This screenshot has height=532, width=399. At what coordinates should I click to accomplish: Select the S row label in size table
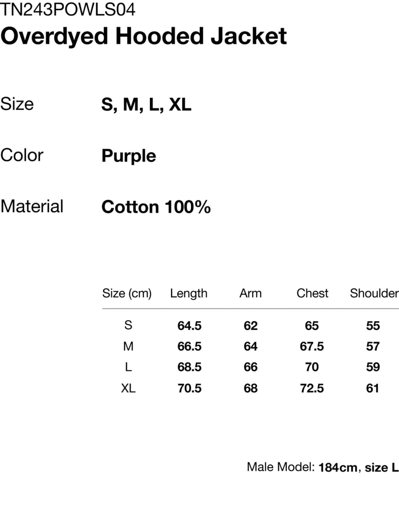[128, 325]
